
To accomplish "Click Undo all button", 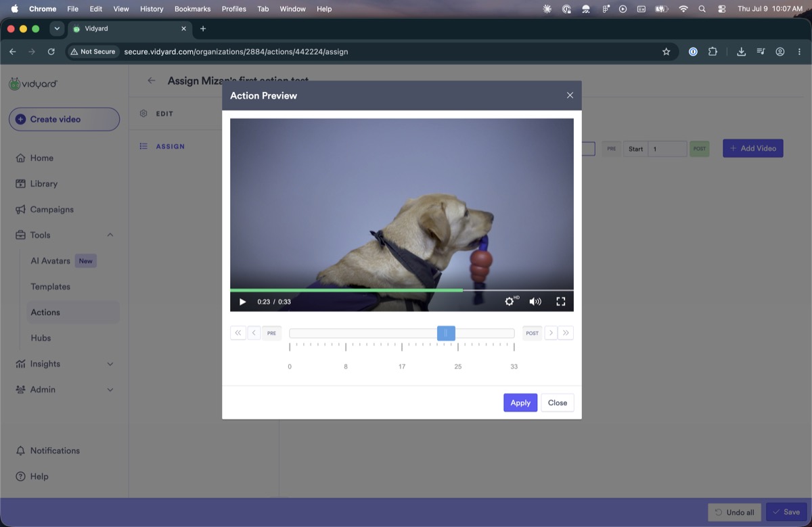I will point(735,512).
